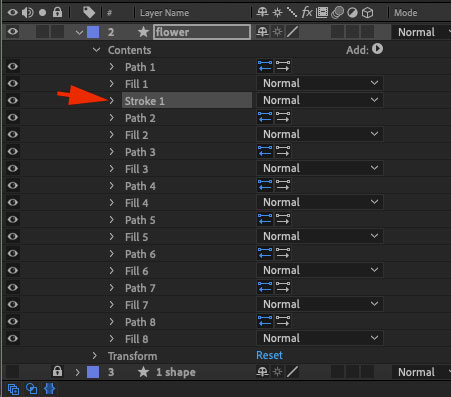Click the Mode column header

coord(405,13)
